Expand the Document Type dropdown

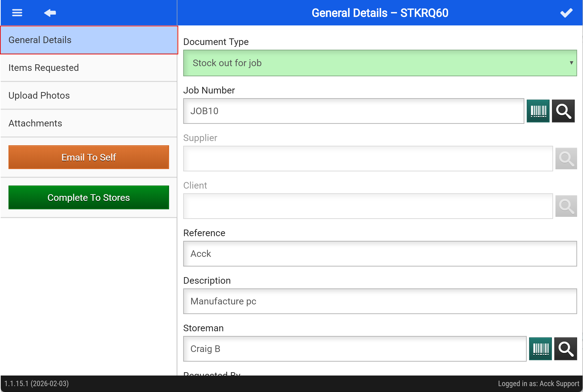(x=380, y=63)
